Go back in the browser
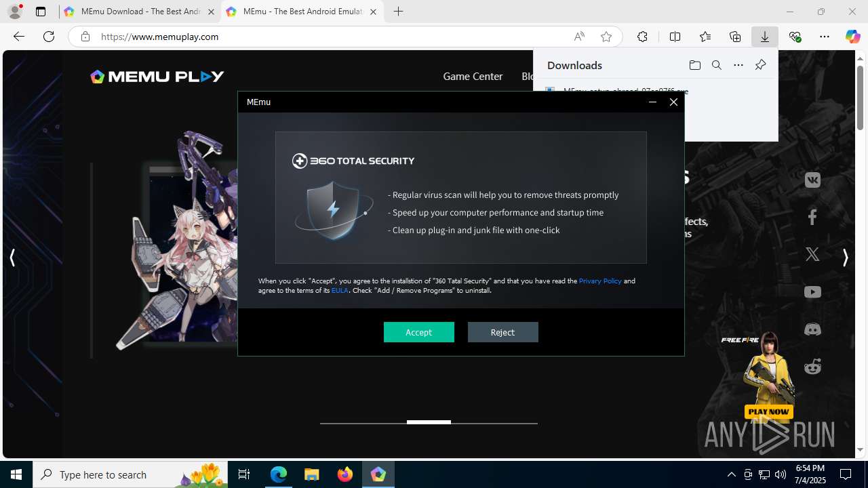 click(19, 37)
